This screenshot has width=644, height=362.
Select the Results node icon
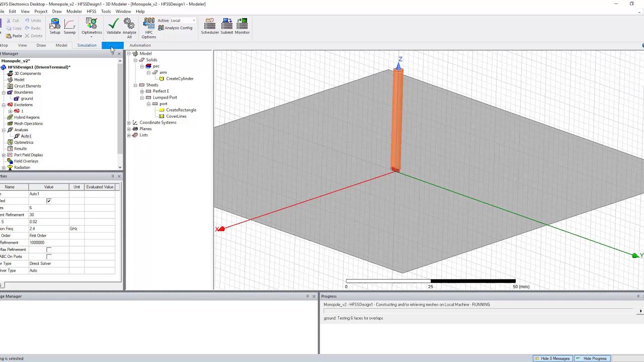pos(10,149)
